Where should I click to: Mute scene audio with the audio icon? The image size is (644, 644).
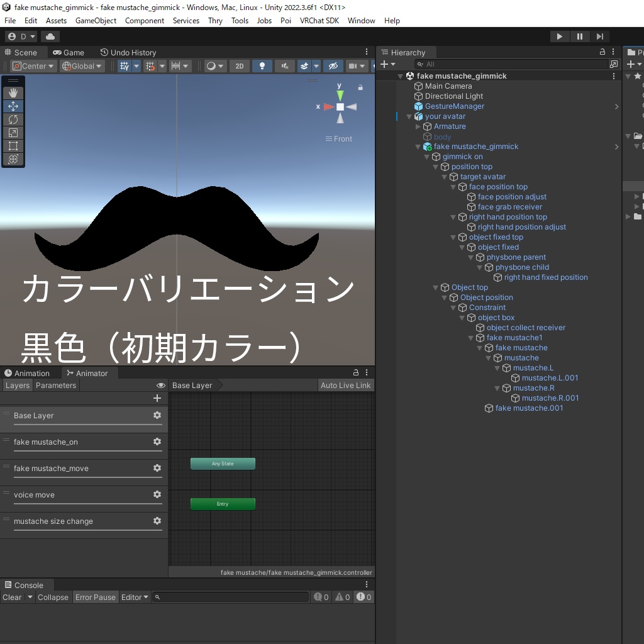[x=285, y=66]
